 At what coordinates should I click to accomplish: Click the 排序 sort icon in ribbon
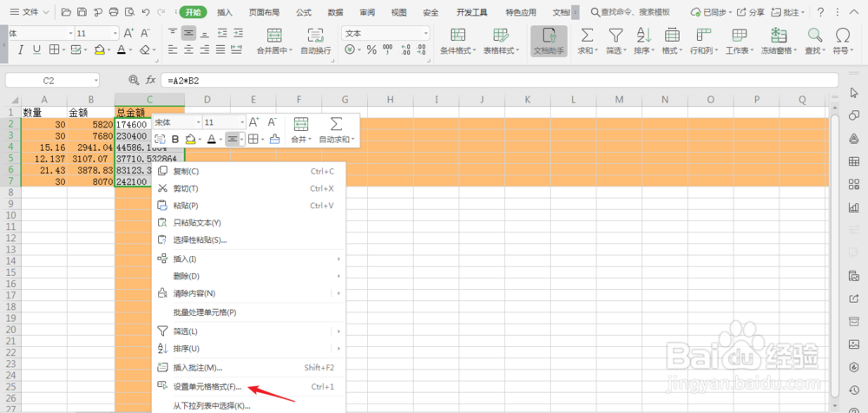tap(643, 36)
